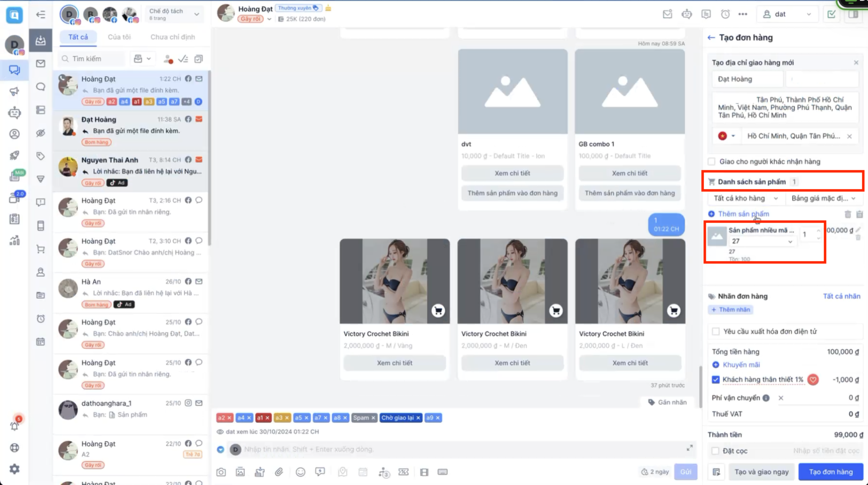Enable Giao cho người khác nhận hàng checkbox

(x=712, y=162)
